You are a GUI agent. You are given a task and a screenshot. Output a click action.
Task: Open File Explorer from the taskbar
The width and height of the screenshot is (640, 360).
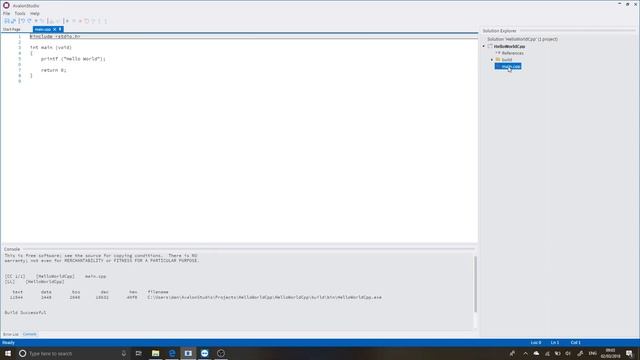[156, 353]
